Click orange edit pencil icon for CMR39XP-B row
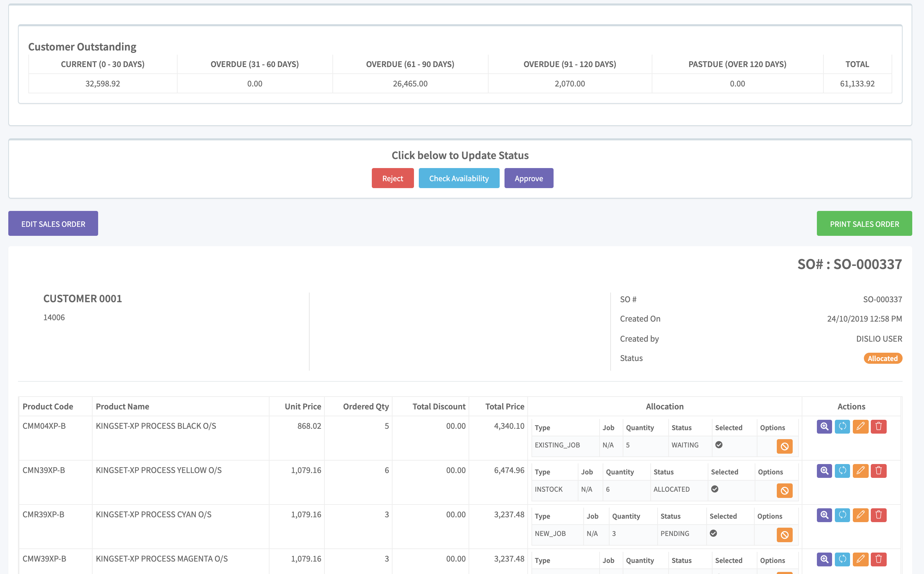The width and height of the screenshot is (924, 574). [860, 515]
